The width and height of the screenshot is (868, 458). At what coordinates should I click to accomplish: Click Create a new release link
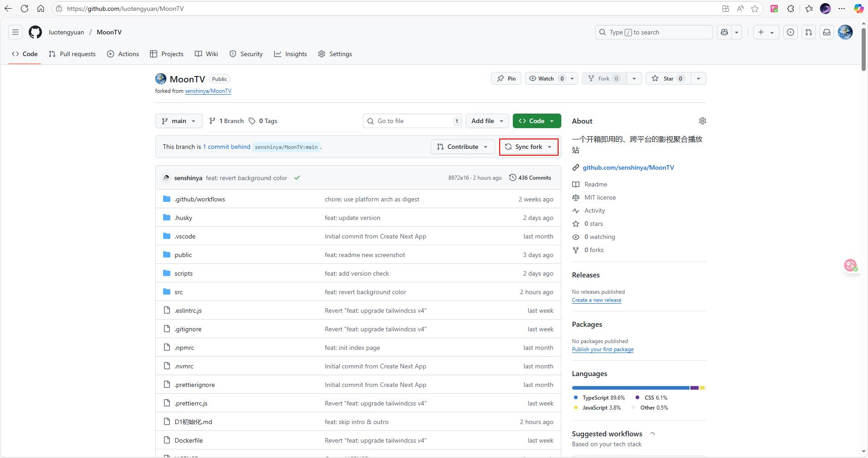coord(596,300)
